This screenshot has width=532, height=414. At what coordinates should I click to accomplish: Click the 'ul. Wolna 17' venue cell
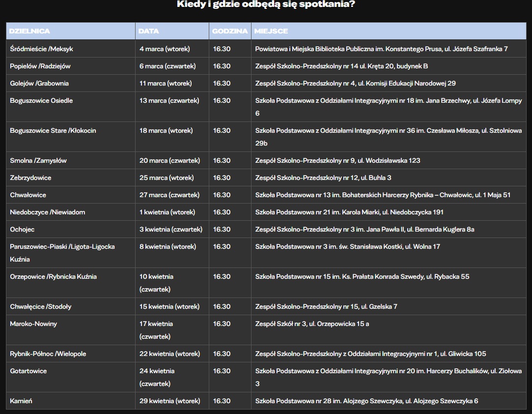[x=347, y=247]
